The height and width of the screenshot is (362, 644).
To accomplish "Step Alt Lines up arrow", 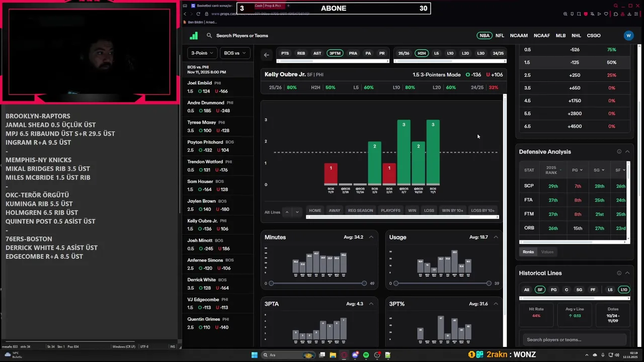I will pyautogui.click(x=287, y=212).
